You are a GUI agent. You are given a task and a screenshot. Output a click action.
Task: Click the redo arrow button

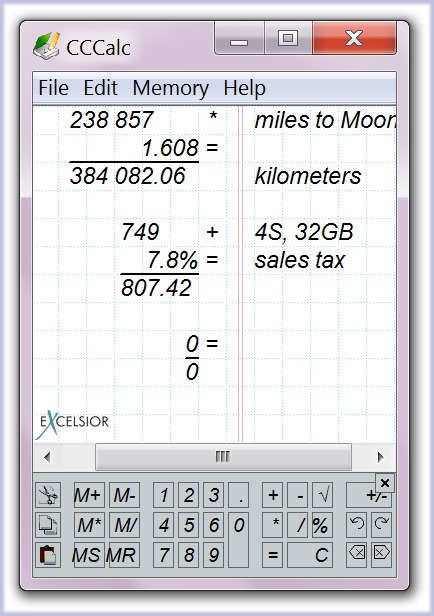click(381, 525)
